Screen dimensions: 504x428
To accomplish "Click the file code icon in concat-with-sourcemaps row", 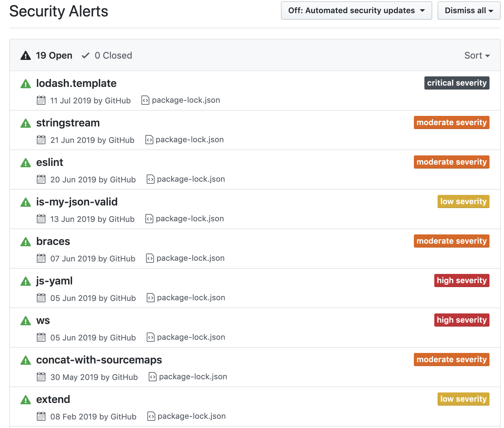I will pos(153,377).
